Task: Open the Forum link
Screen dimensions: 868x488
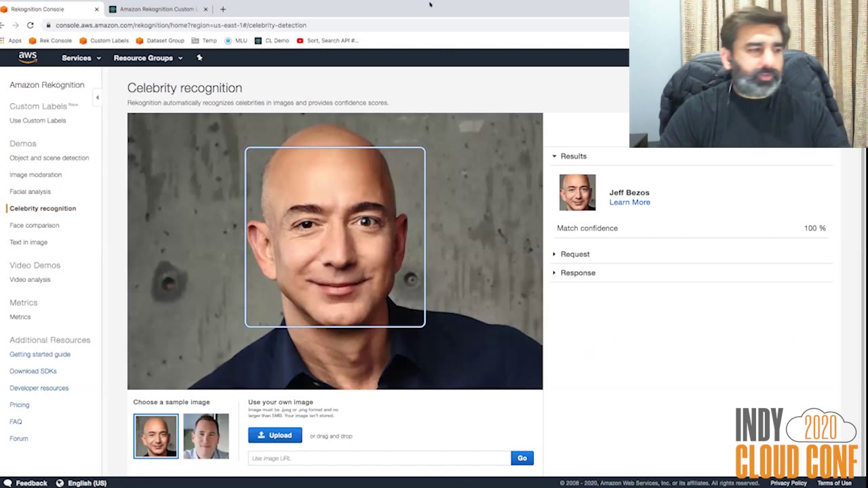Action: (18, 439)
